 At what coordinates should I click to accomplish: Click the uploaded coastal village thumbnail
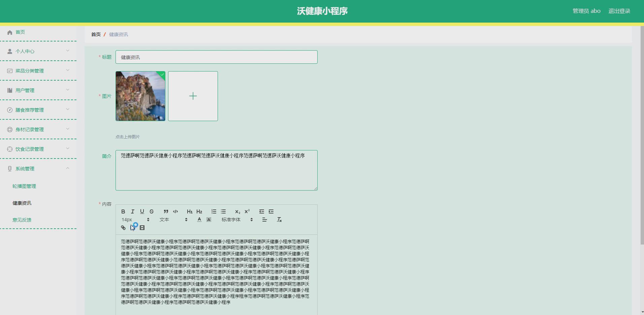tap(140, 96)
